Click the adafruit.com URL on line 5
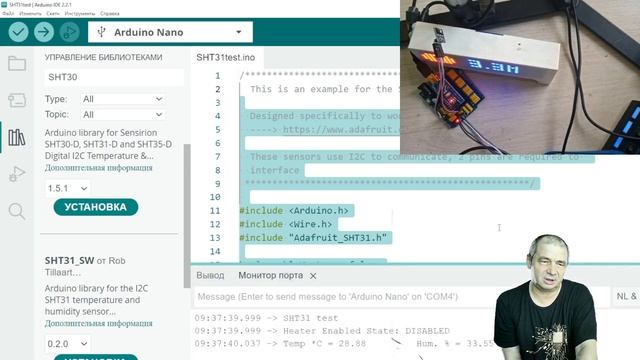Viewport: 640px width, 360px height. (x=341, y=130)
